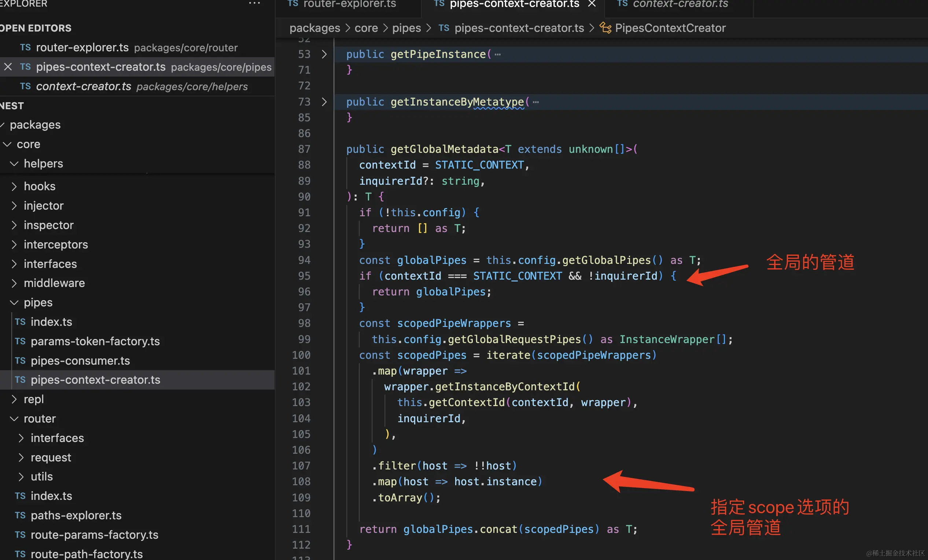This screenshot has height=560, width=928.
Task: Expand the interfaces folder under core
Action: tap(14, 264)
